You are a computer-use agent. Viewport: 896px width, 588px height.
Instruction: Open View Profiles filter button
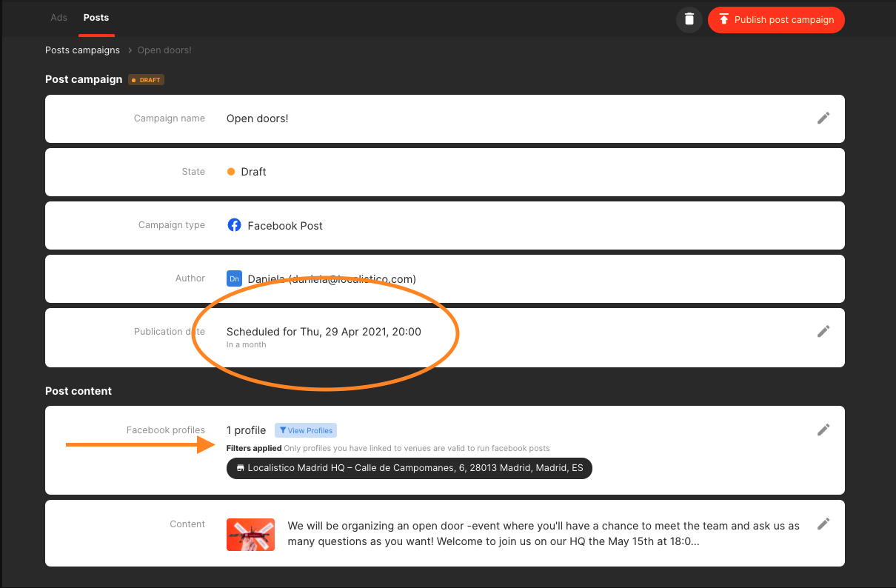click(306, 430)
